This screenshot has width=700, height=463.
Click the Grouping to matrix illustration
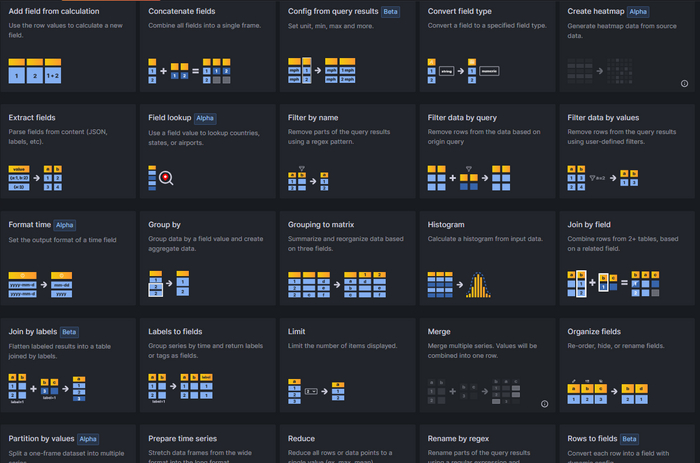(337, 284)
